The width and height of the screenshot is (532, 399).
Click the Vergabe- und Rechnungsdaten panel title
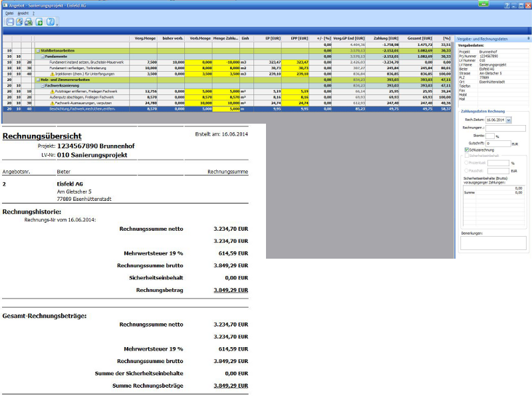483,39
